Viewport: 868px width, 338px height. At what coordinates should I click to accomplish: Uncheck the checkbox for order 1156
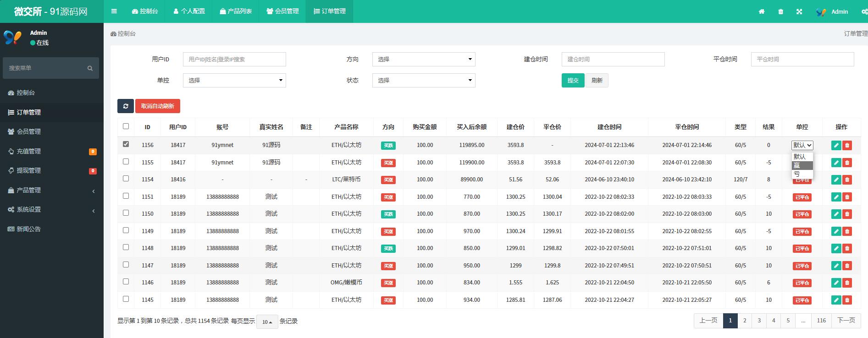pos(126,144)
